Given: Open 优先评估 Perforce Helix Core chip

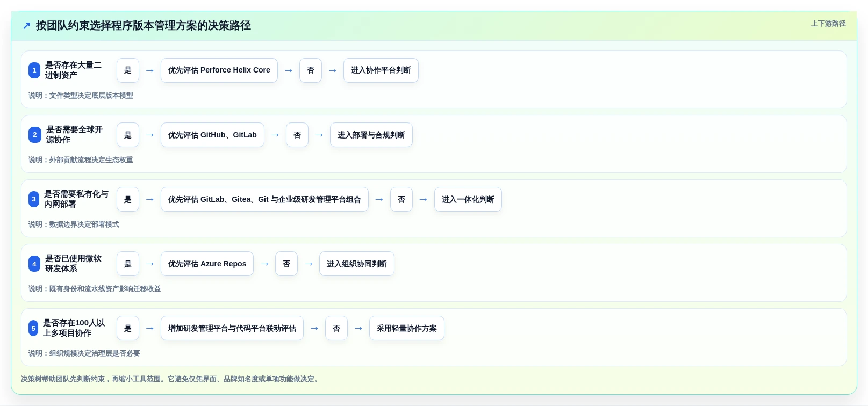Looking at the screenshot, I should click(219, 70).
